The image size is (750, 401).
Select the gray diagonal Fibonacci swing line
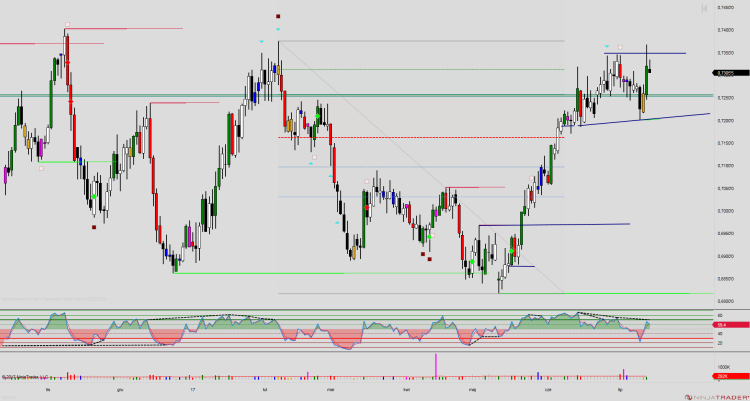click(x=421, y=167)
